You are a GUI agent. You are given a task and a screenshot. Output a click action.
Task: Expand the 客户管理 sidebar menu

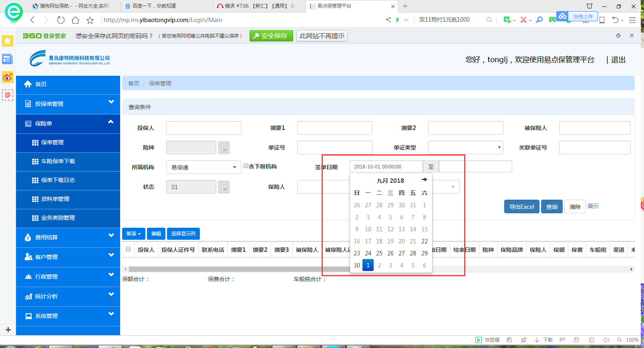[x=68, y=257]
